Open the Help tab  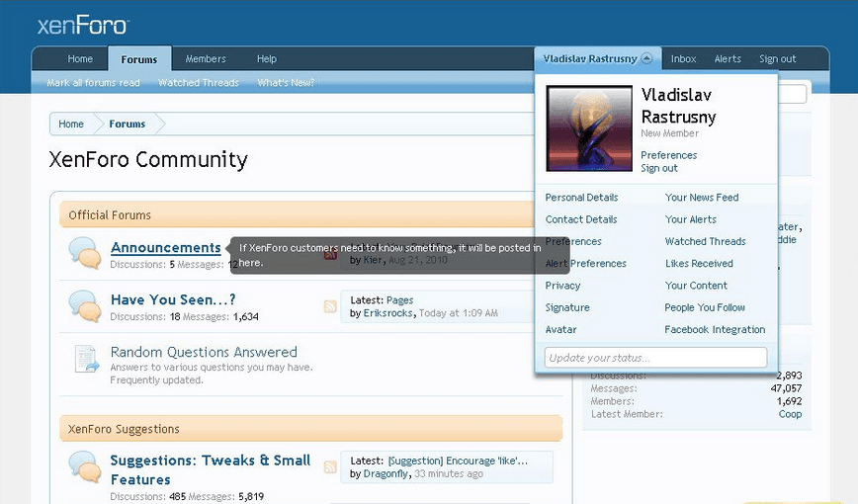coord(267,58)
